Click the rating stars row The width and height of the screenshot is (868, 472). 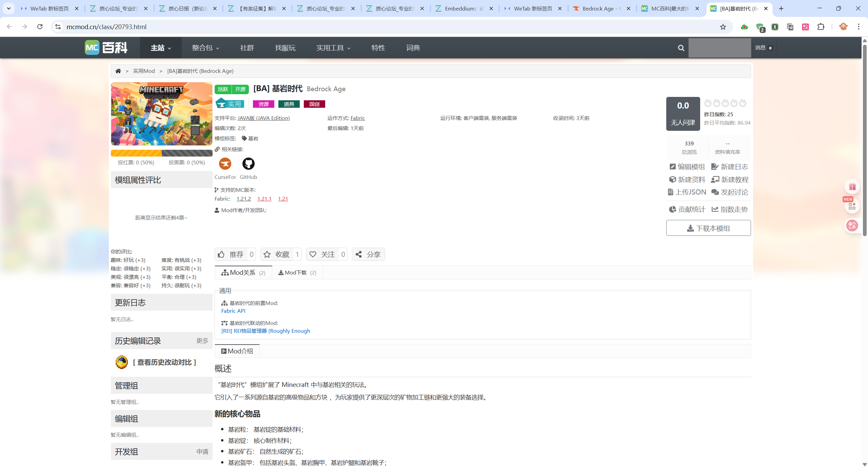point(725,103)
